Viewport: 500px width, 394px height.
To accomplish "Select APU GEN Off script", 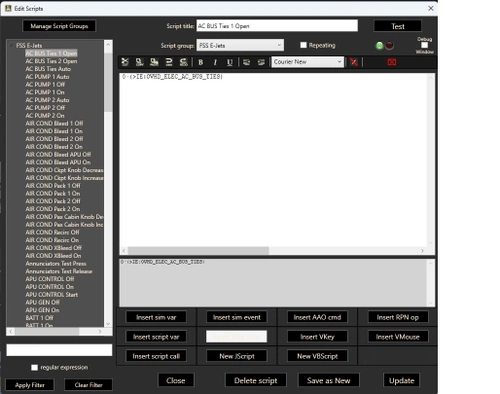I will [x=43, y=302].
